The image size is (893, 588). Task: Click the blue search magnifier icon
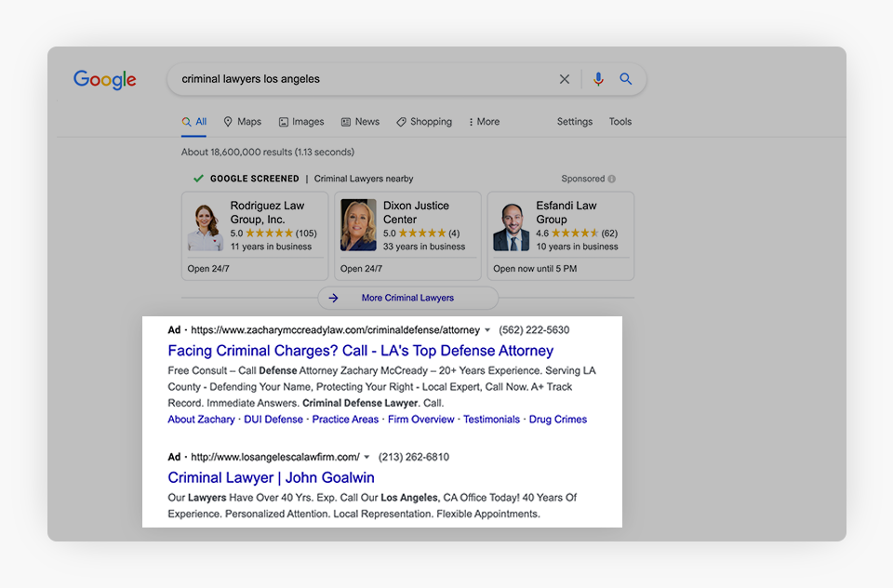[626, 80]
